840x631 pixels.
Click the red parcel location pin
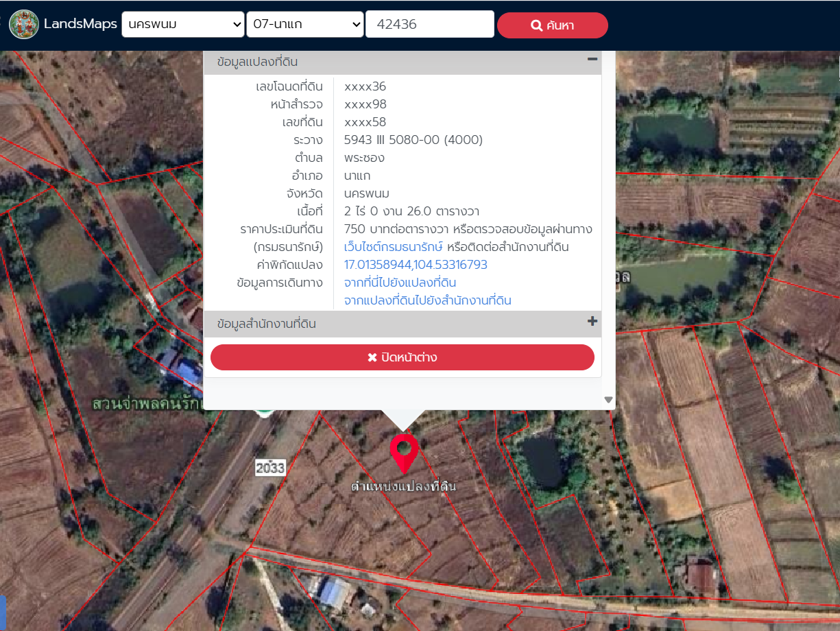tap(404, 454)
